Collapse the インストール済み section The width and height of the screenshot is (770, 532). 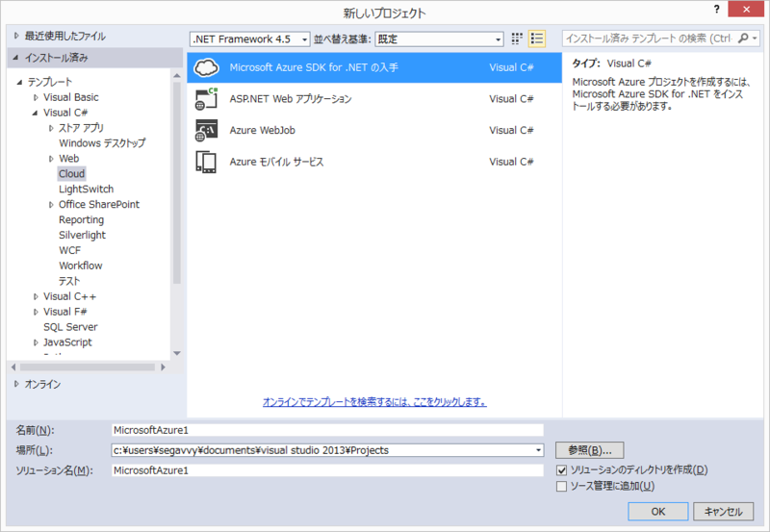coord(16,58)
